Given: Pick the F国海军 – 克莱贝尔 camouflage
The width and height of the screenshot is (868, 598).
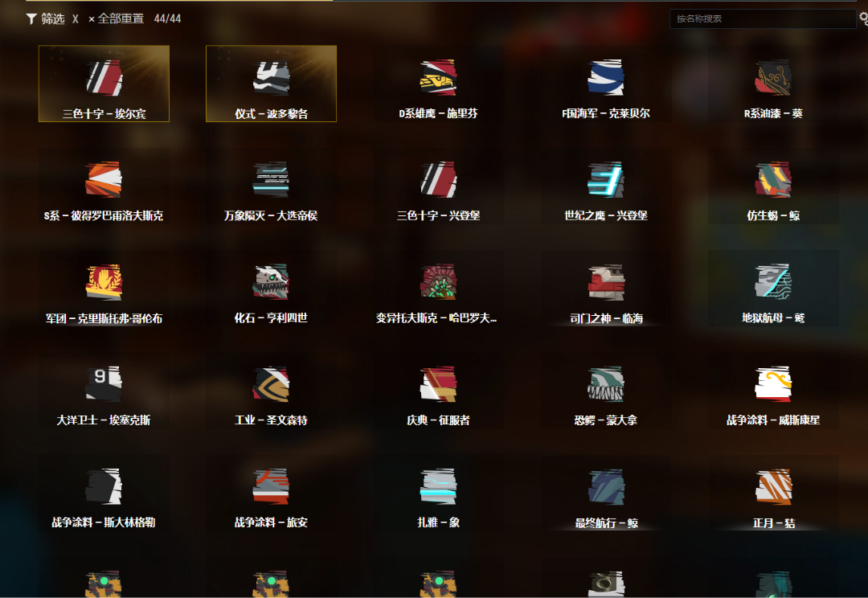Looking at the screenshot, I should [x=606, y=84].
